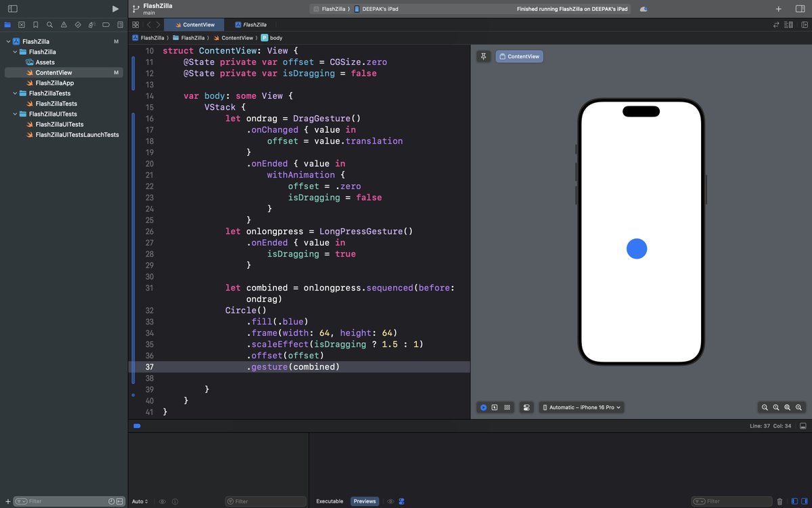Image resolution: width=812 pixels, height=508 pixels.
Task: Open canvas device settings
Action: pyautogui.click(x=526, y=407)
